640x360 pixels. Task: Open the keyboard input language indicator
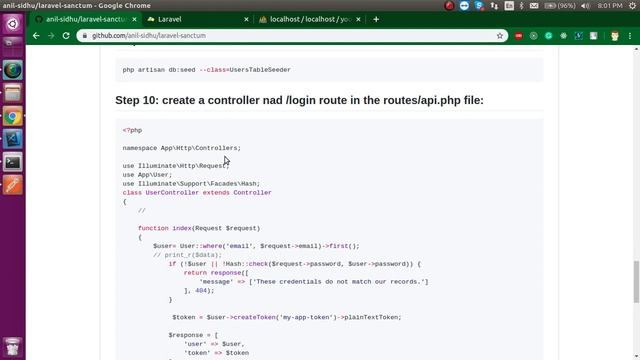pyautogui.click(x=509, y=6)
